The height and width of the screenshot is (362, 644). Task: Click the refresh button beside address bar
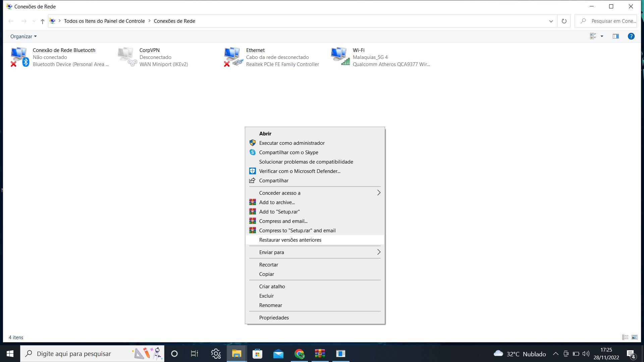pyautogui.click(x=564, y=21)
